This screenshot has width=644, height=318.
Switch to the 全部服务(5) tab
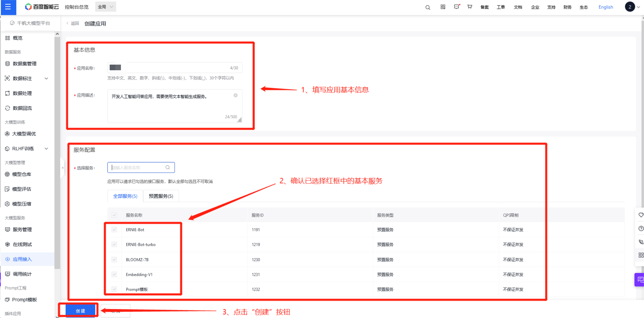125,196
